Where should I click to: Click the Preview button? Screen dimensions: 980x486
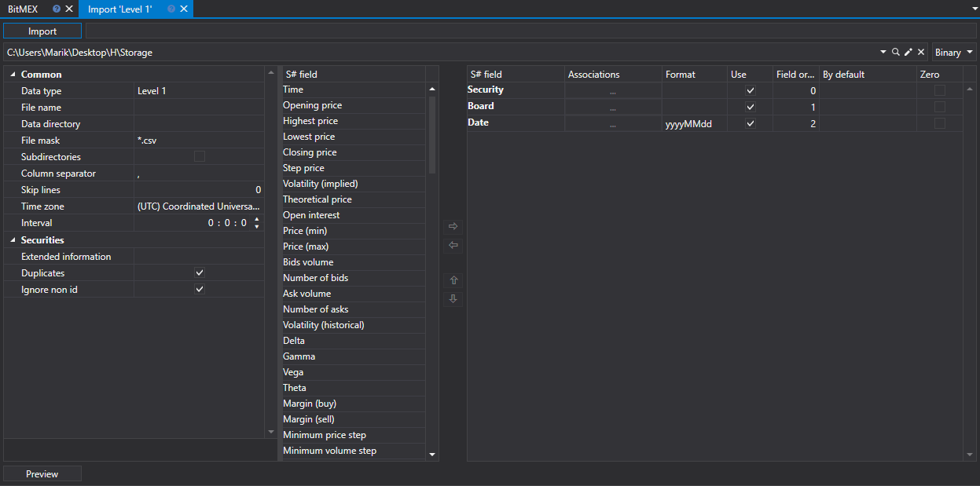tap(42, 473)
